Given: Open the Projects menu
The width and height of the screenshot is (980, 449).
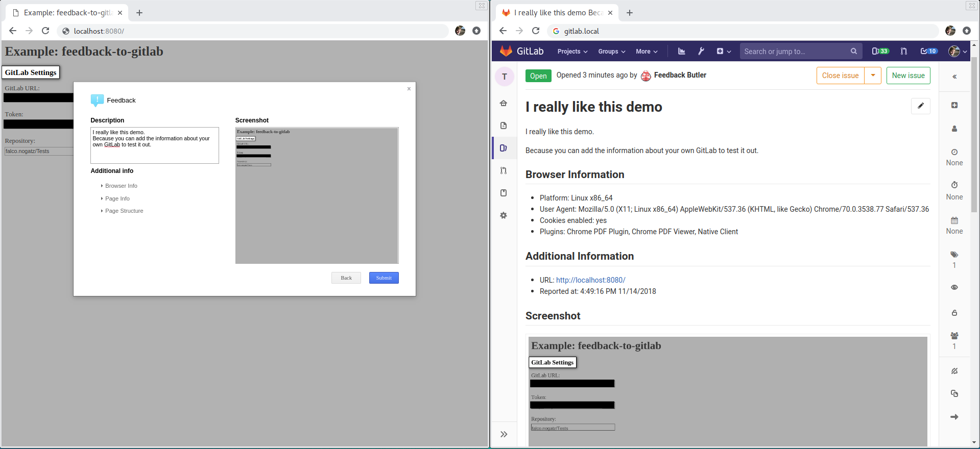Looking at the screenshot, I should pos(572,52).
